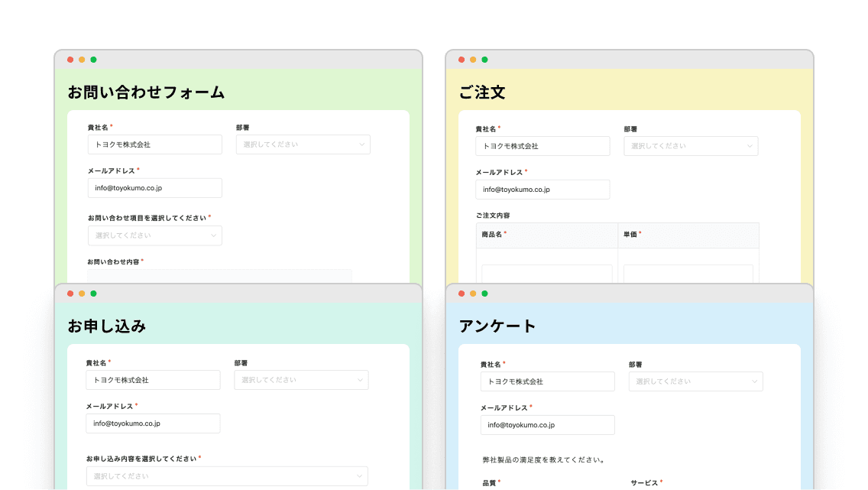
Task: Focus the お問い合わせ内容 text area
Action: [219, 276]
